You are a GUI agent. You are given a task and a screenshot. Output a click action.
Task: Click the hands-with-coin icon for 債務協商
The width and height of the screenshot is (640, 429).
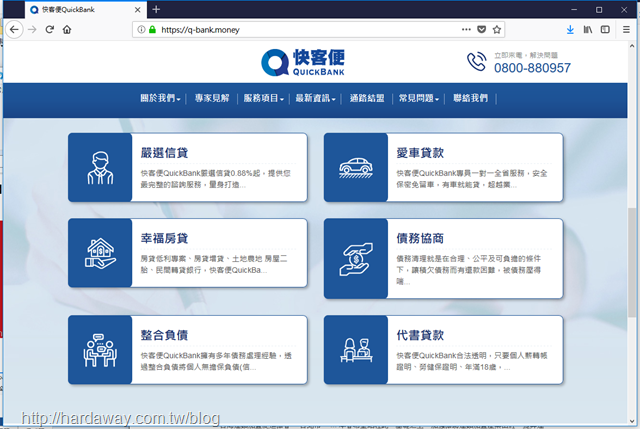click(356, 259)
